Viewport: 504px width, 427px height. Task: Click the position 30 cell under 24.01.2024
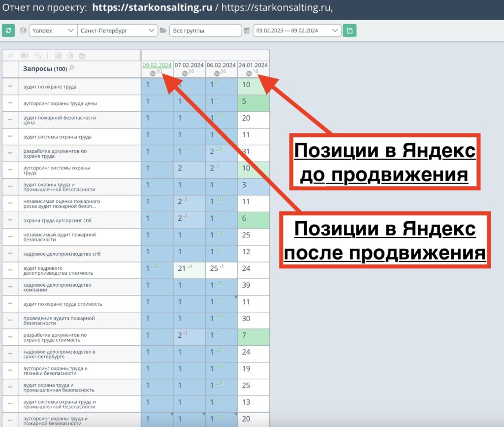pos(253,320)
